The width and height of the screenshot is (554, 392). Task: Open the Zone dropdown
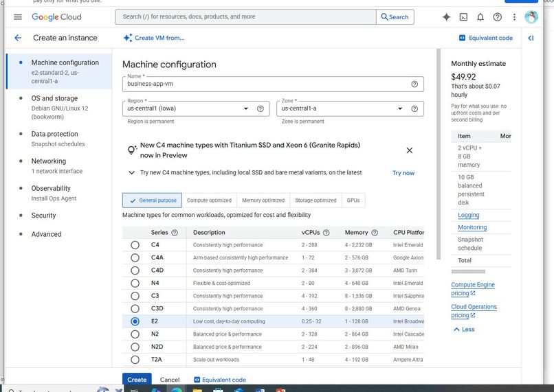pos(350,108)
